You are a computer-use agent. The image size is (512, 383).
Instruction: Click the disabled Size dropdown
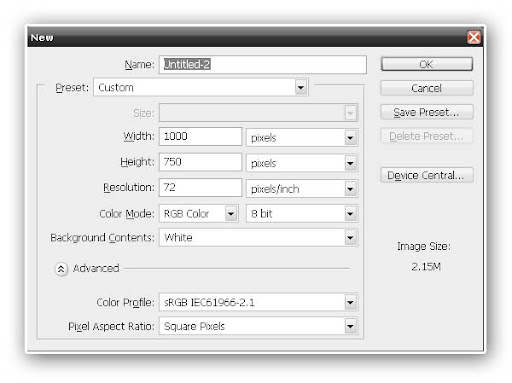coord(258,113)
